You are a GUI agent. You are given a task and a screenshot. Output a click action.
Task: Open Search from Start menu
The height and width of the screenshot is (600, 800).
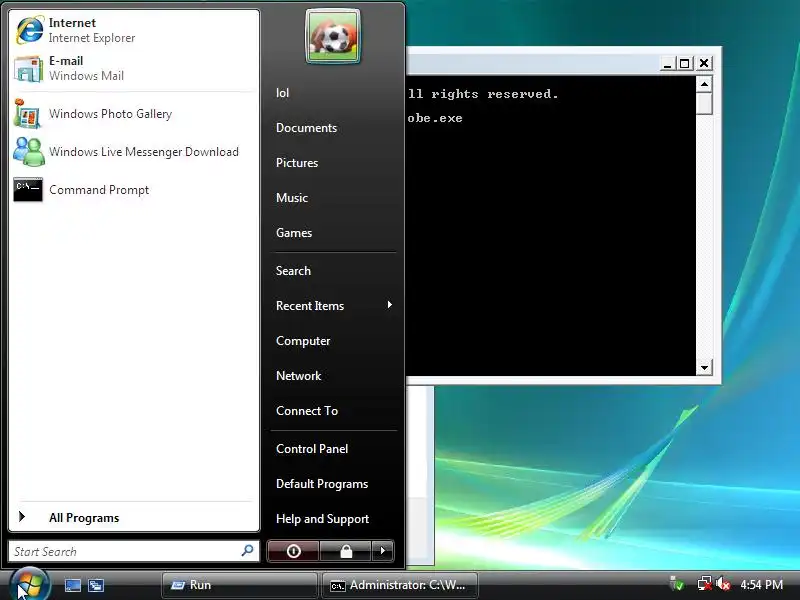click(x=293, y=270)
